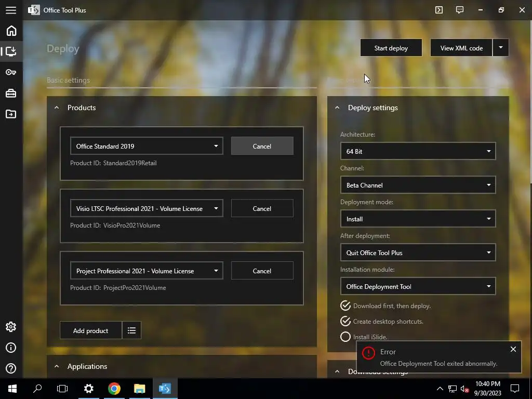This screenshot has width=532, height=399.
Task: Select the Deploy sidebar icon
Action: point(11,51)
